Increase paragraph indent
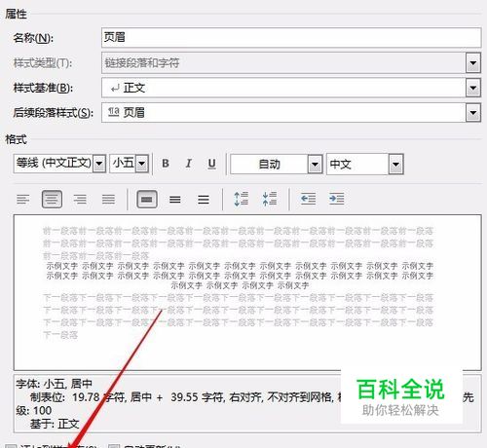487x448 pixels. [336, 199]
